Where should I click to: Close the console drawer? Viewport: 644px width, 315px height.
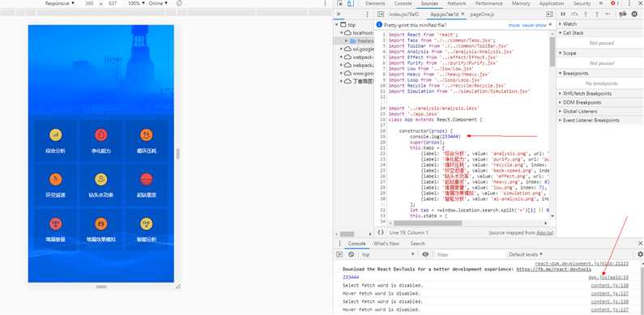640,244
